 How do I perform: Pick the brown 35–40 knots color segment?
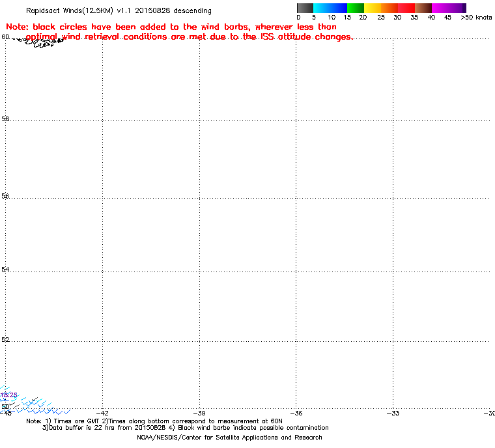click(x=423, y=8)
